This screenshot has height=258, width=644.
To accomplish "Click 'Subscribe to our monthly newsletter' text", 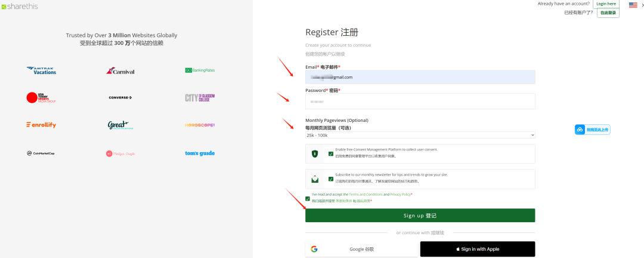I will (391, 174).
